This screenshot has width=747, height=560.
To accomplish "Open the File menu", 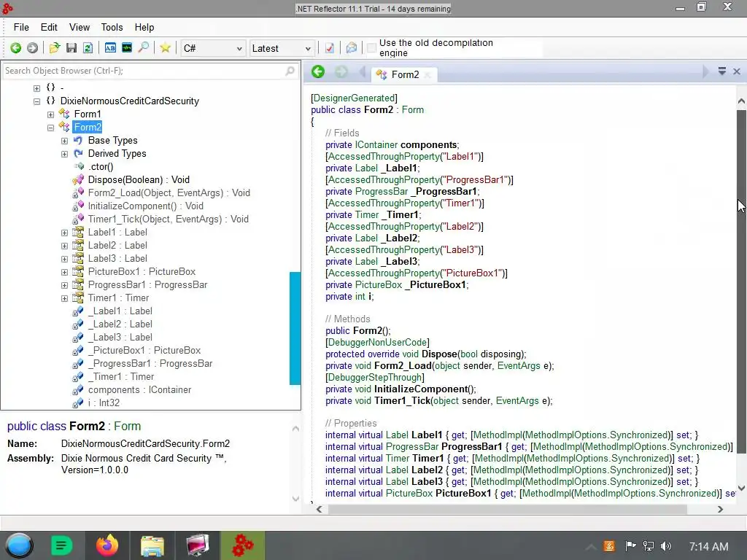I will point(21,27).
